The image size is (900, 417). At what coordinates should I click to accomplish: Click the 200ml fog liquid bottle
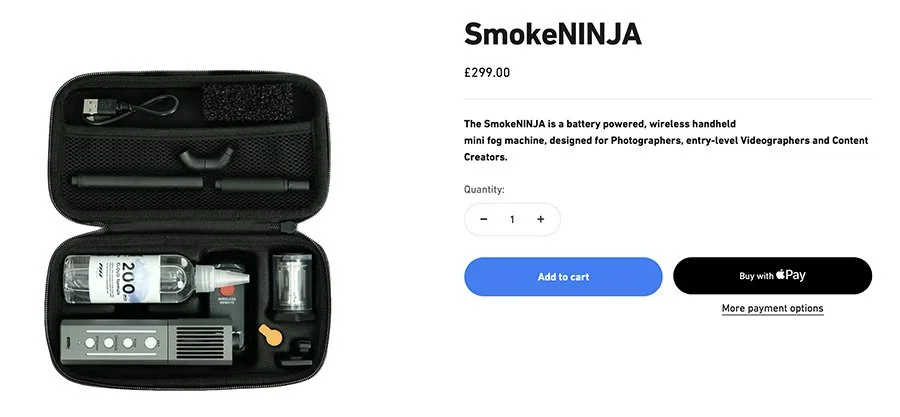155,279
